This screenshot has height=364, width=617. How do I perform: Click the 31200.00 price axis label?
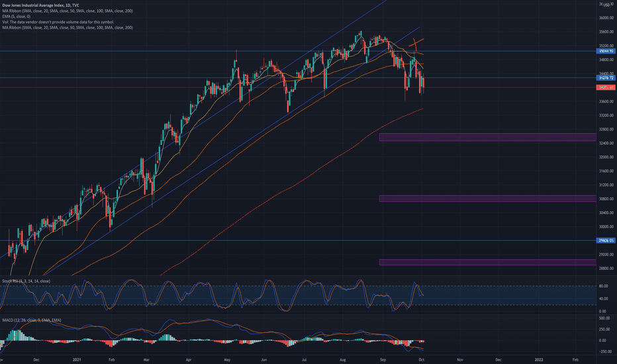coord(606,185)
